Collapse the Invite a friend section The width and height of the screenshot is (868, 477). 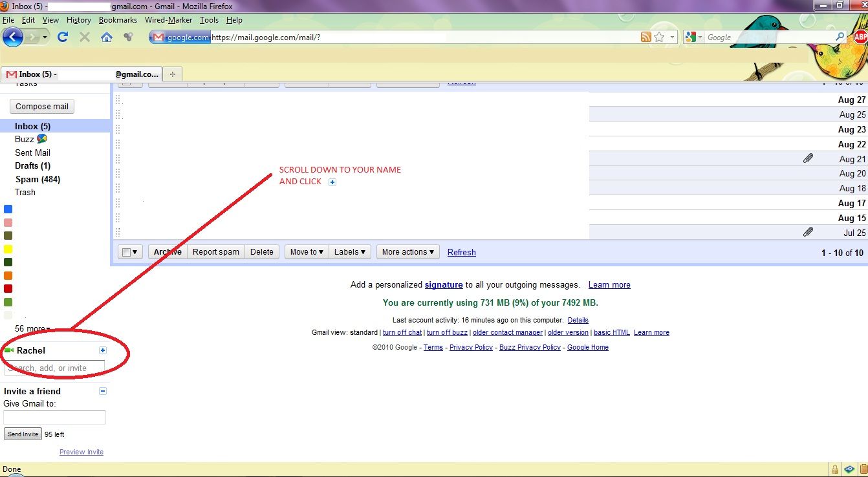[x=103, y=391]
